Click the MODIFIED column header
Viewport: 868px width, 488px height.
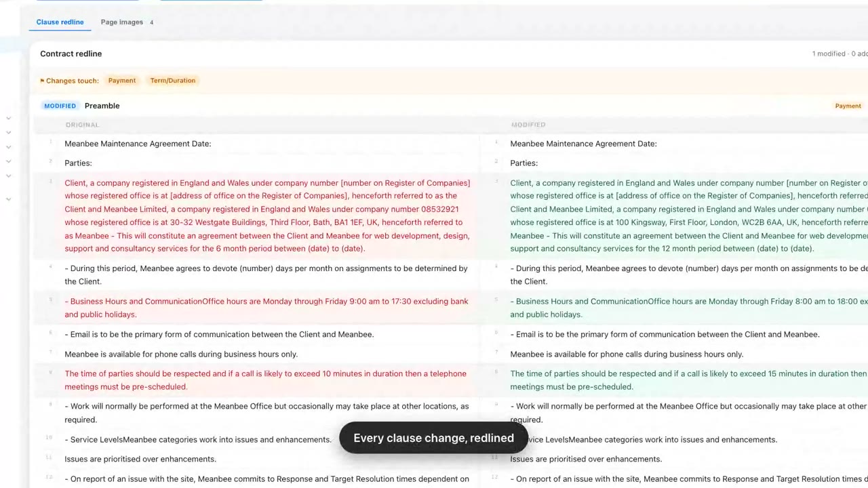[x=528, y=125]
